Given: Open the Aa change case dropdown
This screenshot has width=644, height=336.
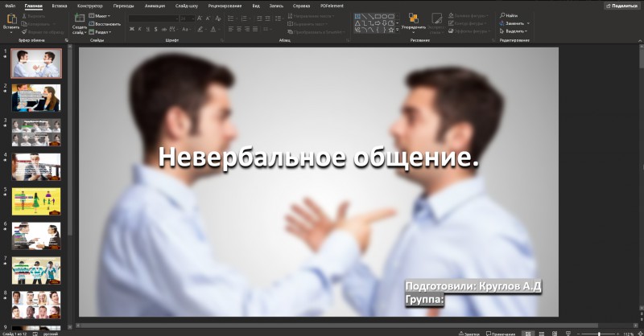Looking at the screenshot, I should (186, 29).
